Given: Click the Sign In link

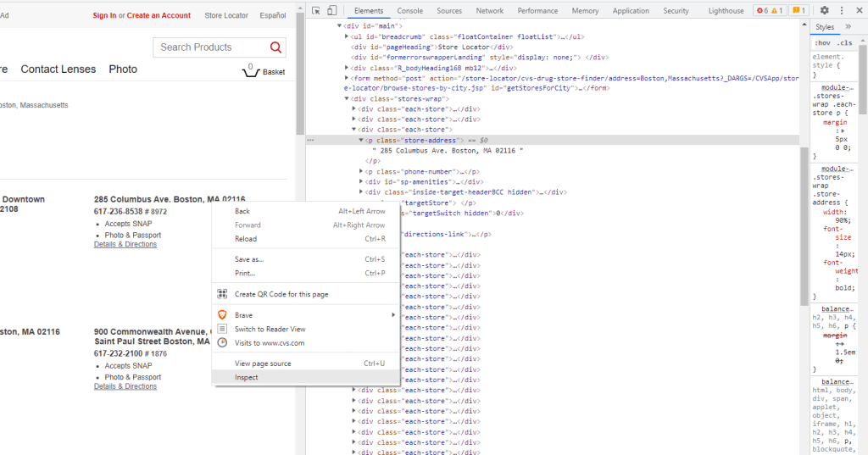Looking at the screenshot, I should tap(104, 15).
